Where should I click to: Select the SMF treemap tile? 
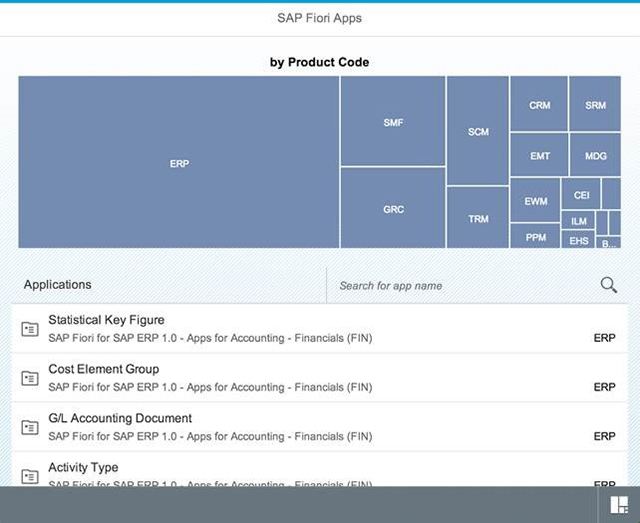click(393, 121)
